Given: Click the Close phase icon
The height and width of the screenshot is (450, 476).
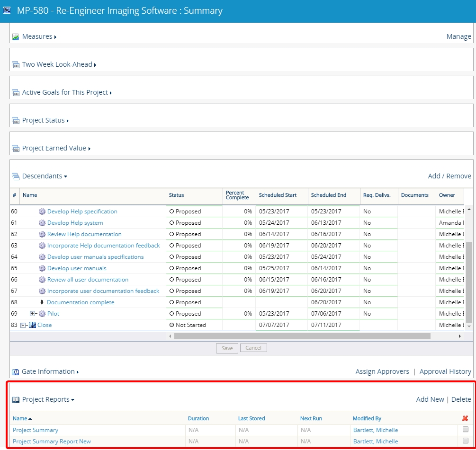Looking at the screenshot, I should [x=32, y=325].
